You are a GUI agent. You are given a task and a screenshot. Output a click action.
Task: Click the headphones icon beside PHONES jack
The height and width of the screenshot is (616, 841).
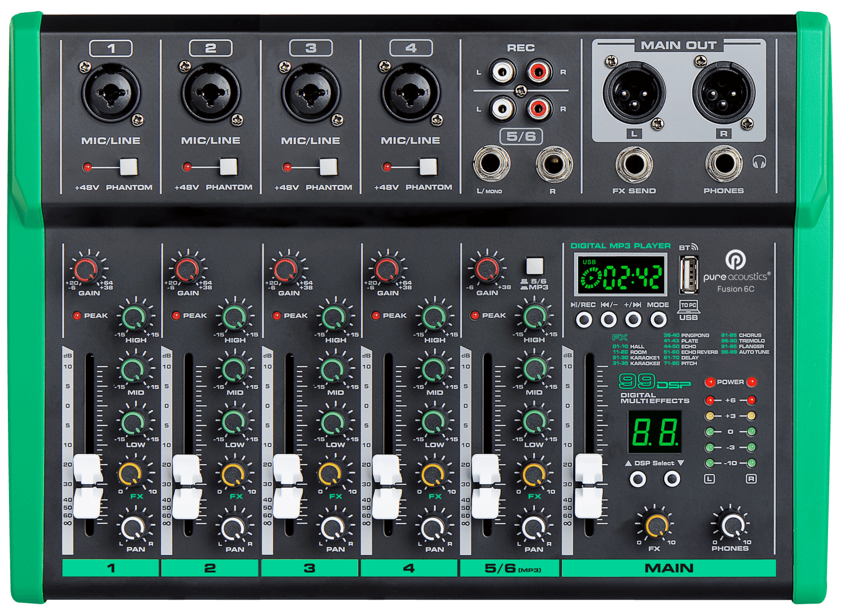click(x=759, y=162)
